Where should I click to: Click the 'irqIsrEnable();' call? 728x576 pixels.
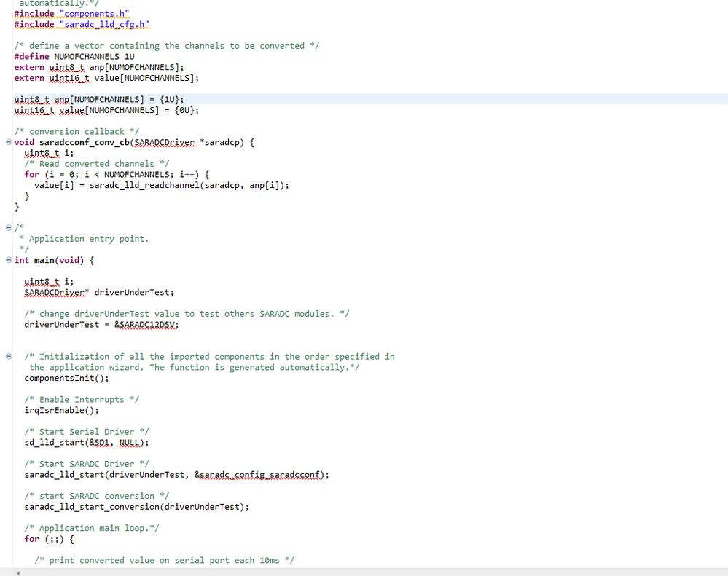62,410
